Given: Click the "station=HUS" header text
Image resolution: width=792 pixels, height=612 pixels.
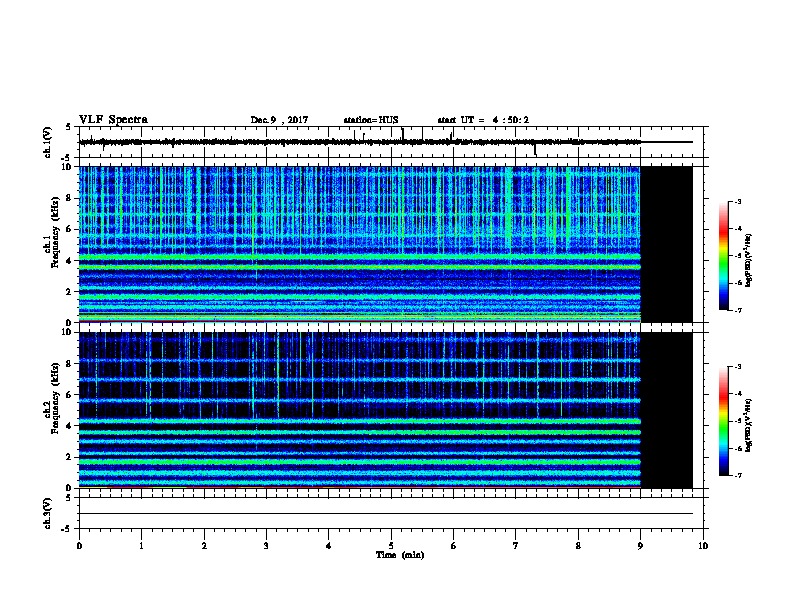Looking at the screenshot, I should pos(371,120).
